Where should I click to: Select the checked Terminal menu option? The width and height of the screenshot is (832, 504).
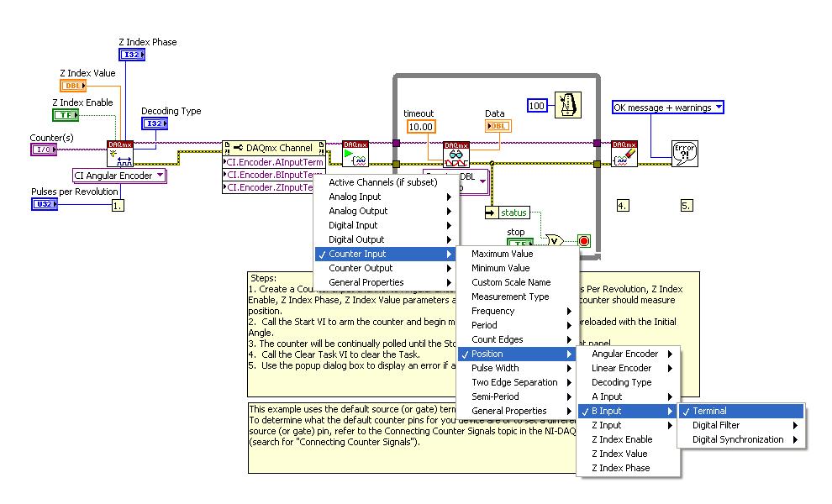[740, 411]
